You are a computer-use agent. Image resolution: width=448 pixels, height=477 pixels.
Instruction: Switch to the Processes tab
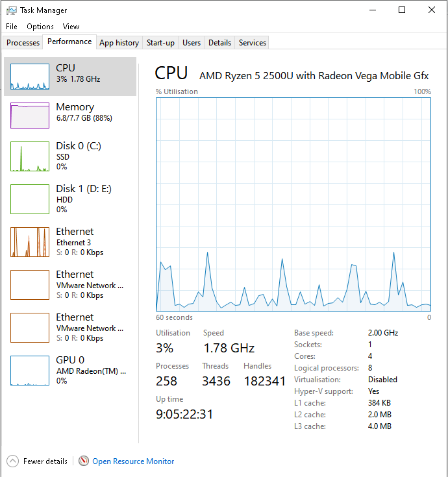point(23,43)
